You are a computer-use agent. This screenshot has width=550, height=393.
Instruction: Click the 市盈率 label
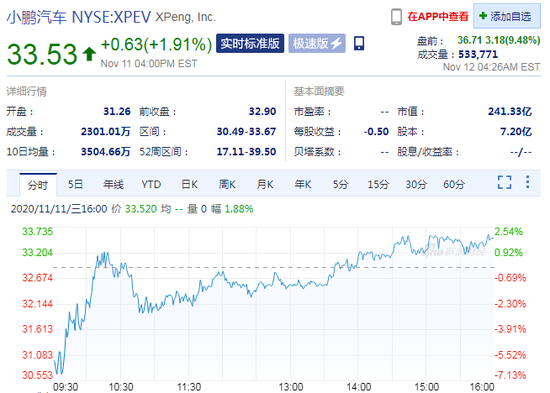coord(312,112)
